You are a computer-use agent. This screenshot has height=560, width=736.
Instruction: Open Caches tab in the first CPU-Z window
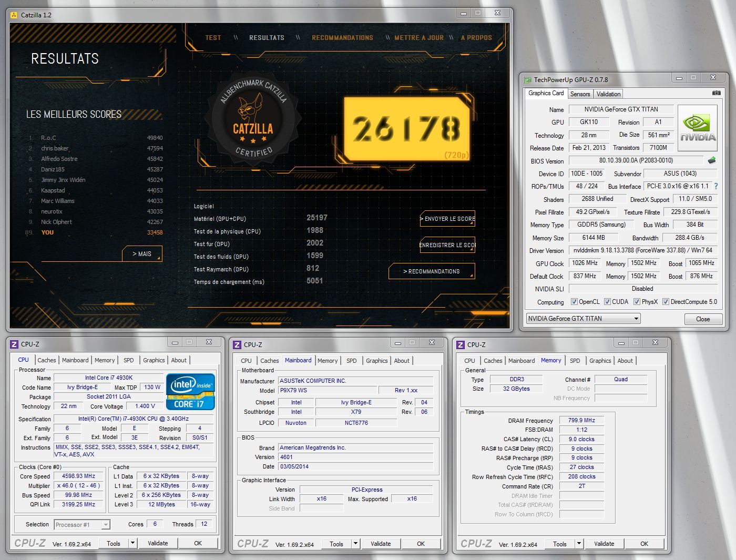pos(47,360)
